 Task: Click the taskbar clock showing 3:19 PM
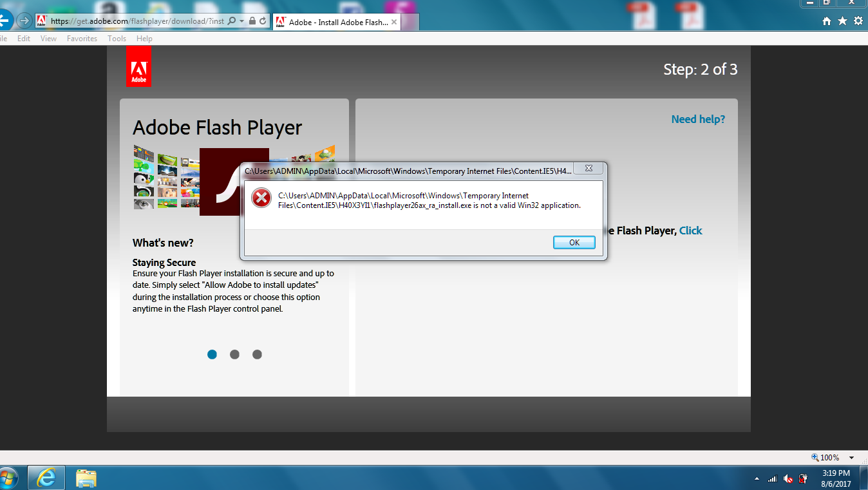tap(836, 478)
